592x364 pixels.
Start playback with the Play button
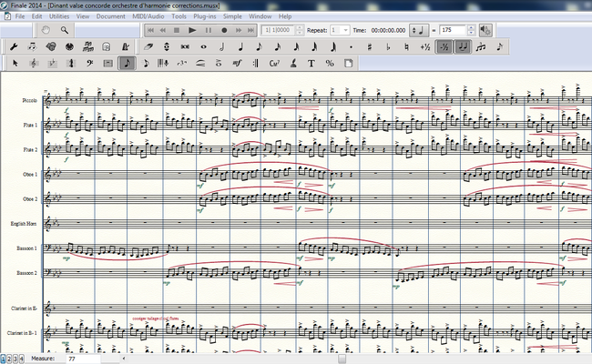point(192,30)
